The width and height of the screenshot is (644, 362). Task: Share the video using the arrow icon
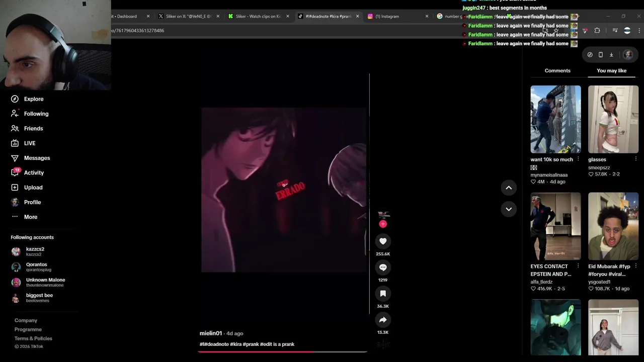(x=383, y=320)
